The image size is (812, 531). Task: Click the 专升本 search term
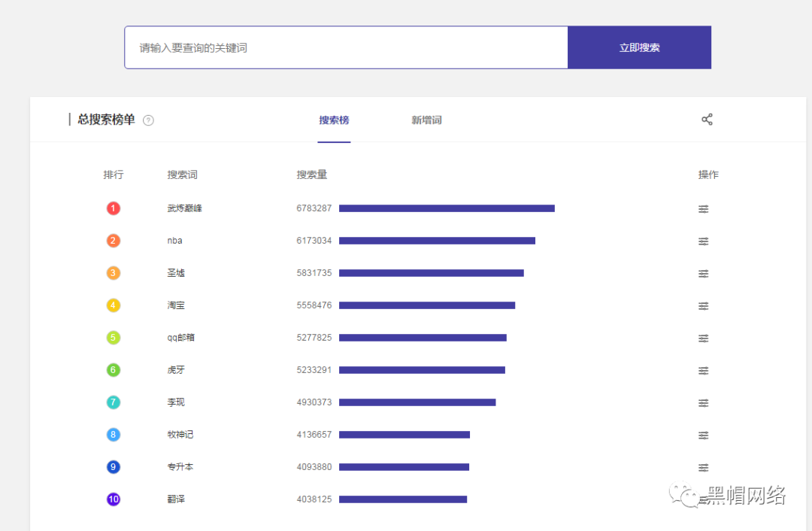pyautogui.click(x=180, y=467)
